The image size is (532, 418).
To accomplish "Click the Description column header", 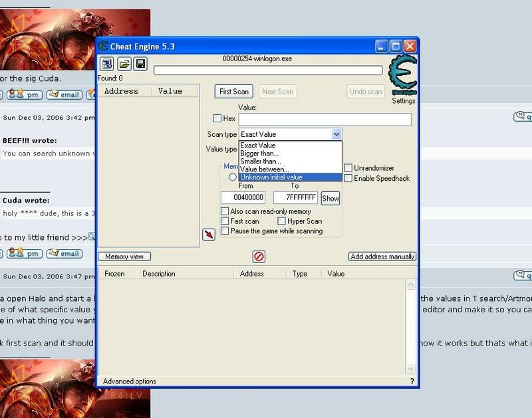I will (185, 274).
